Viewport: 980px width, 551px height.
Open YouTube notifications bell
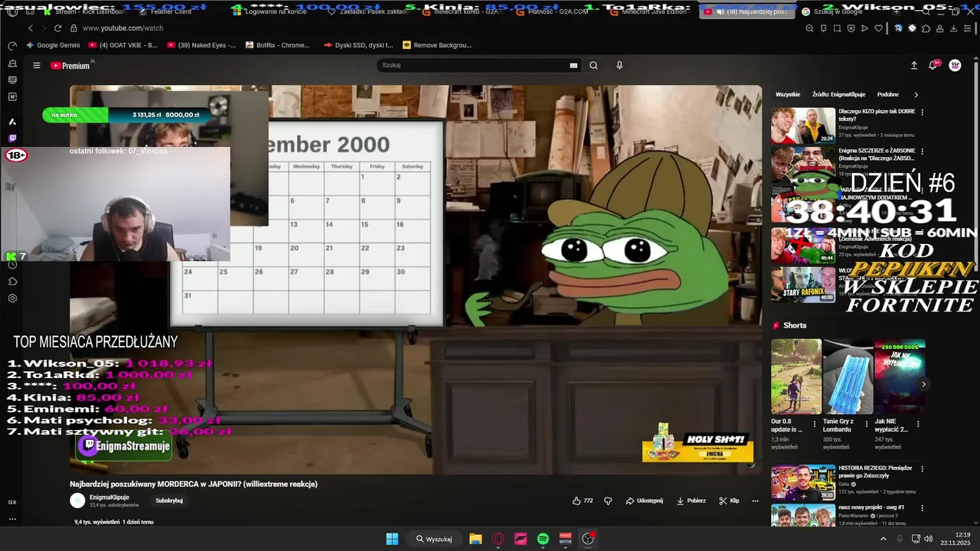933,66
